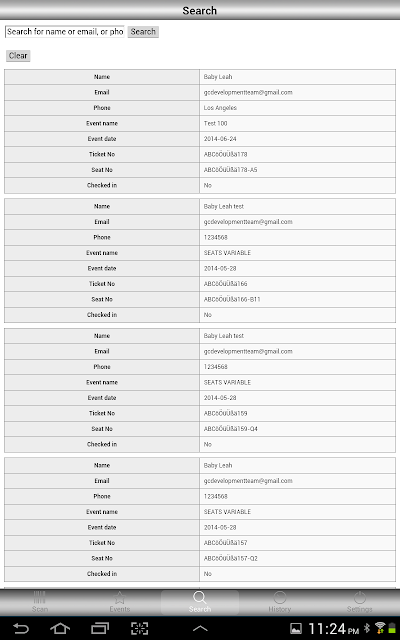400x640 pixels.
Task: Open the Scan barcode tab
Action: [40, 602]
